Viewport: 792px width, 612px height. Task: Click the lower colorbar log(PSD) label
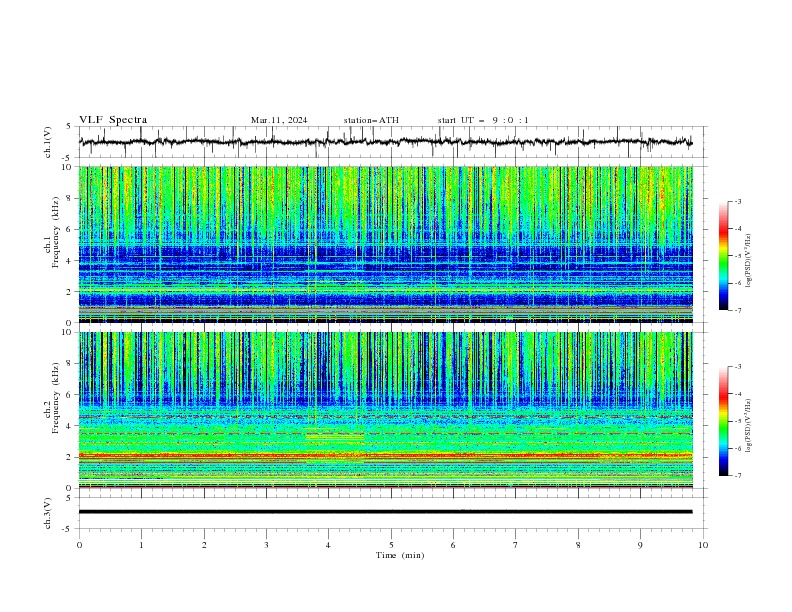click(x=749, y=425)
